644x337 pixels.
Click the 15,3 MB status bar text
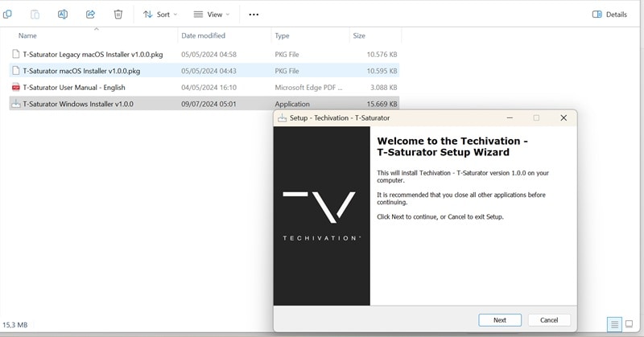15,325
